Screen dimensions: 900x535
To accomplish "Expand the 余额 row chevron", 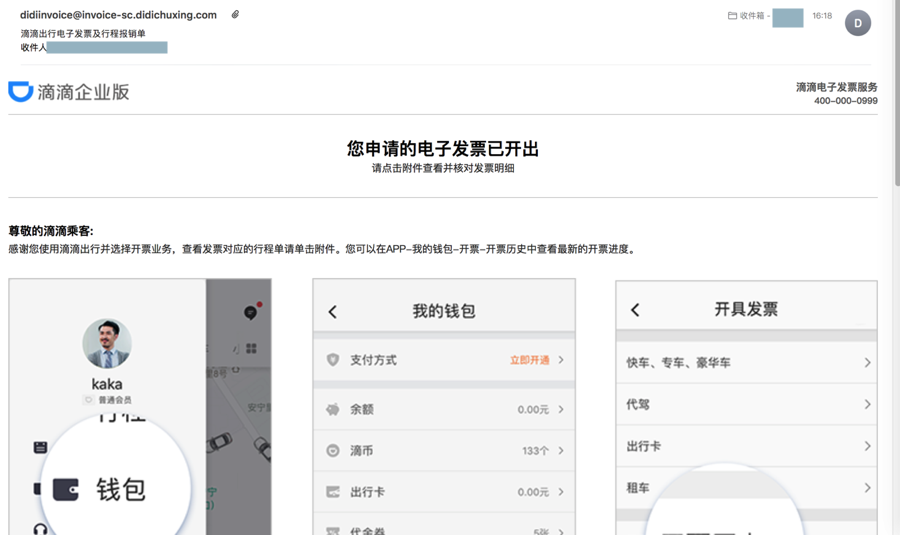I will pos(561,409).
